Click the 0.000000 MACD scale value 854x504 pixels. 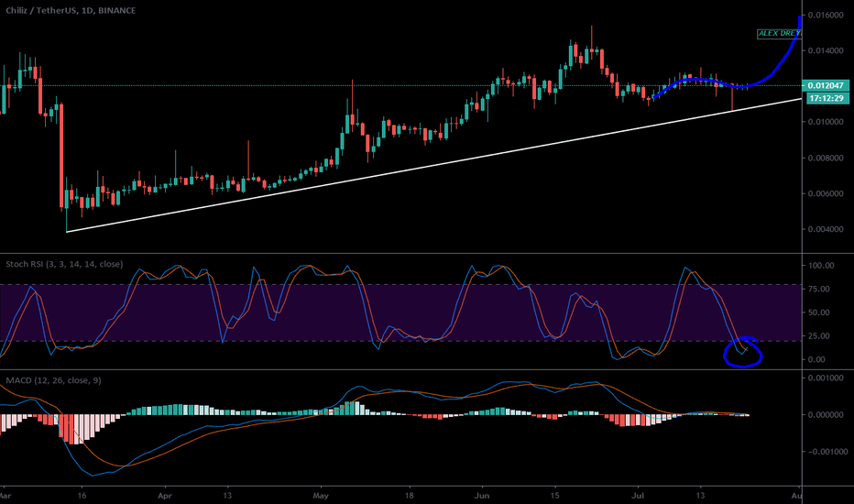[x=826, y=414]
